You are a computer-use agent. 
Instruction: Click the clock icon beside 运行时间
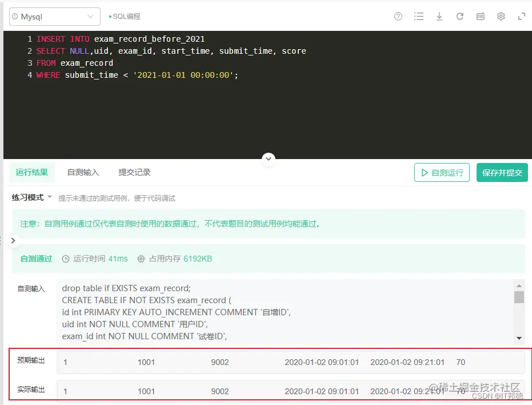tap(66, 259)
